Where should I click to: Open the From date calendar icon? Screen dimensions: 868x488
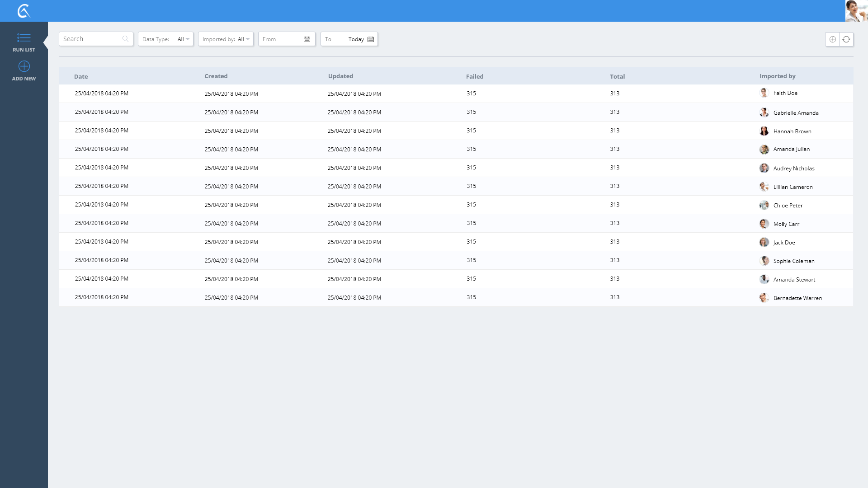(x=307, y=39)
